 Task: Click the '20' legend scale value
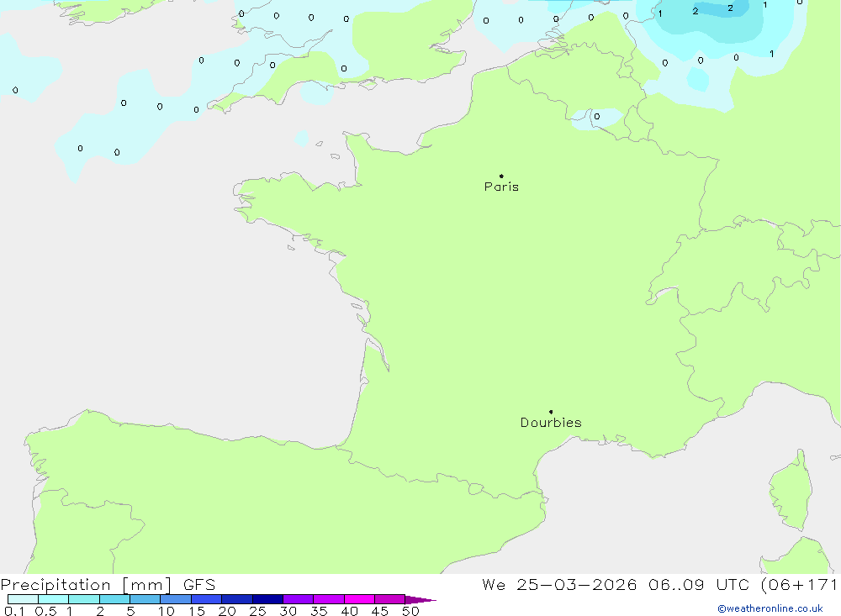coord(227,611)
